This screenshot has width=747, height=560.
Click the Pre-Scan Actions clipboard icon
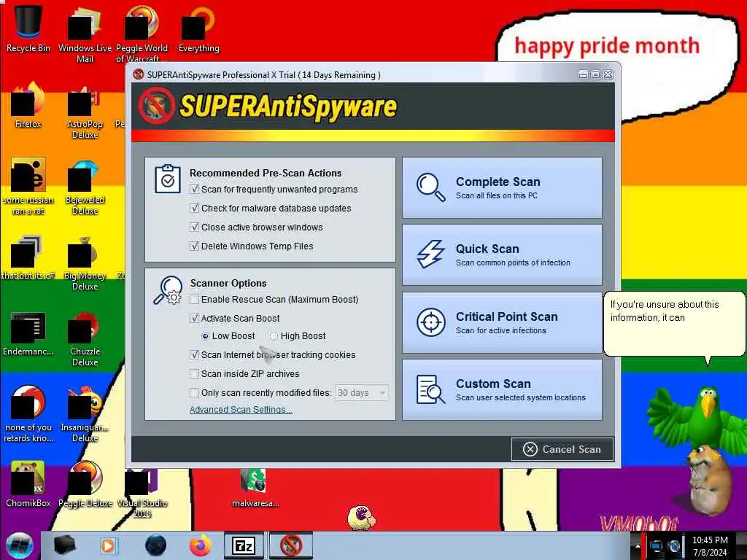[167, 179]
